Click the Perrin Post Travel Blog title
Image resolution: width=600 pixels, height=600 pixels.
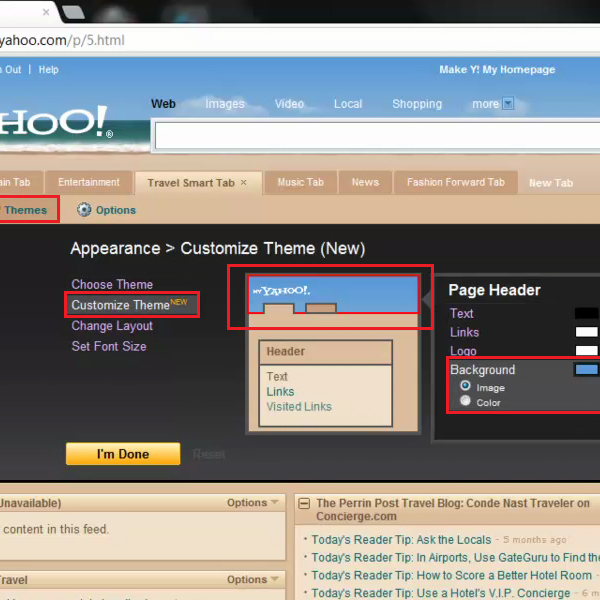tap(453, 509)
